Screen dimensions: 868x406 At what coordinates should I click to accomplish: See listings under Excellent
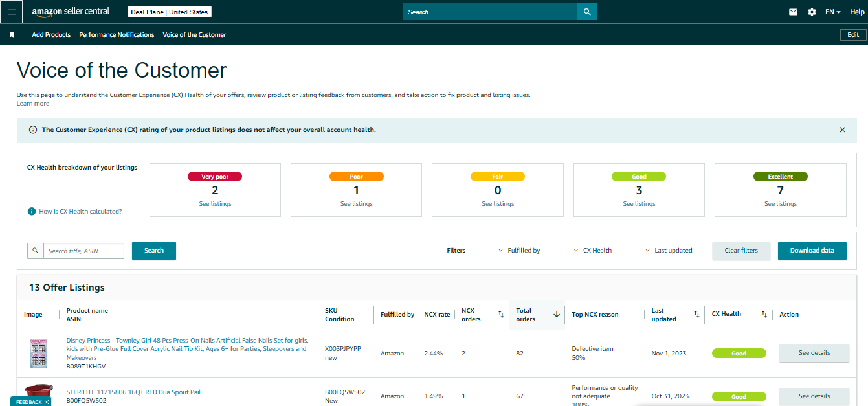tap(780, 204)
